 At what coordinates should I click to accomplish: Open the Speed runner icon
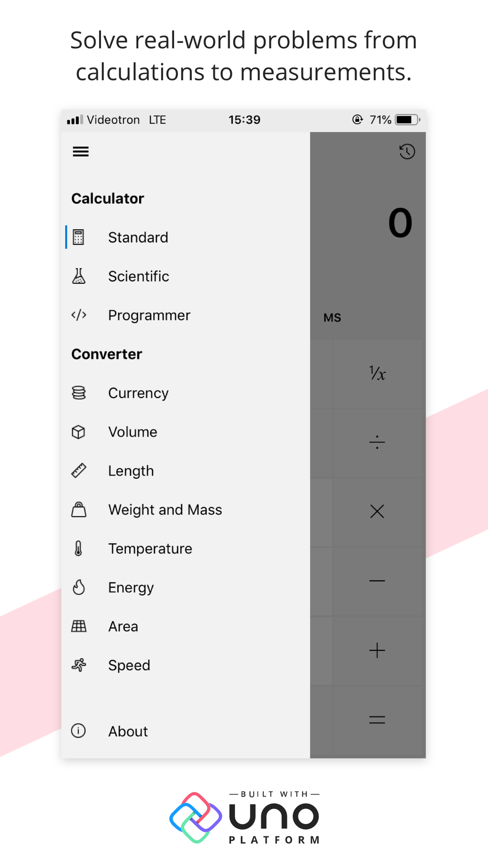(x=79, y=665)
